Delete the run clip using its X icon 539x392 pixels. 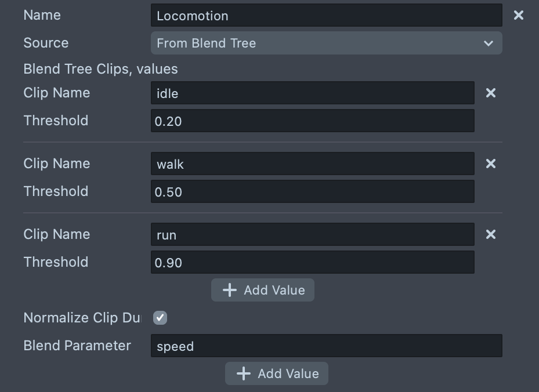[x=491, y=235]
